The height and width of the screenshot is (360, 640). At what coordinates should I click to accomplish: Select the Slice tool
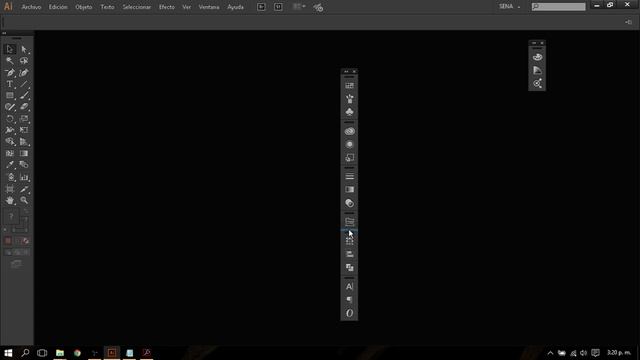(24, 189)
